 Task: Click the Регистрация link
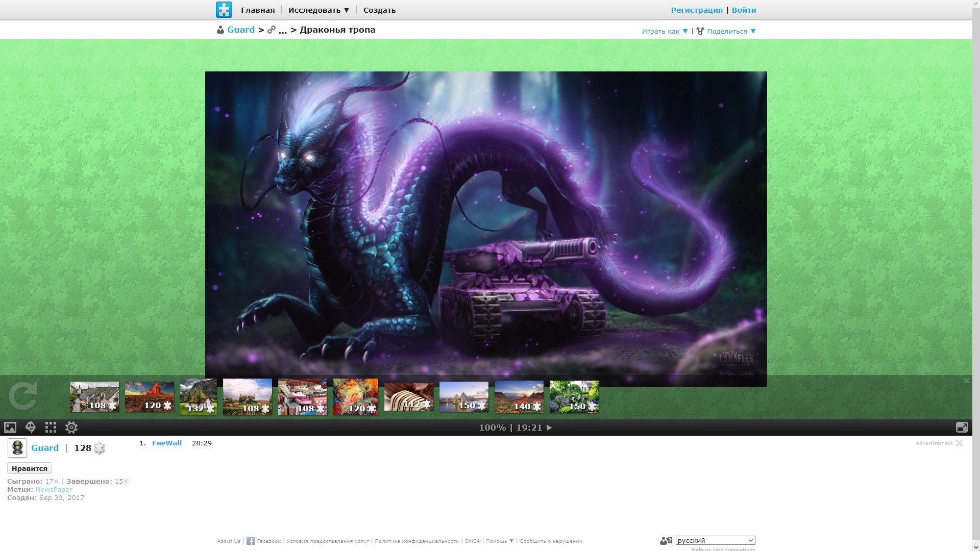point(697,10)
